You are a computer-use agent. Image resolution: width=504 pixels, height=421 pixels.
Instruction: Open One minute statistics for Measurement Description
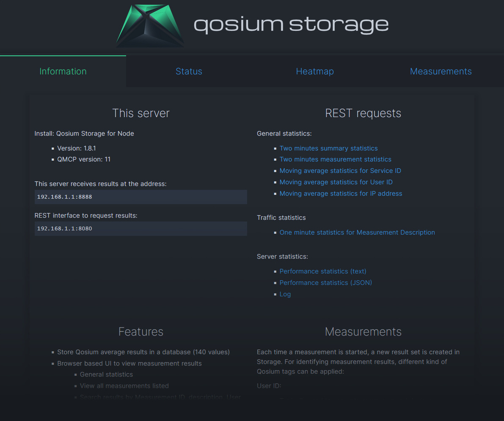click(357, 232)
